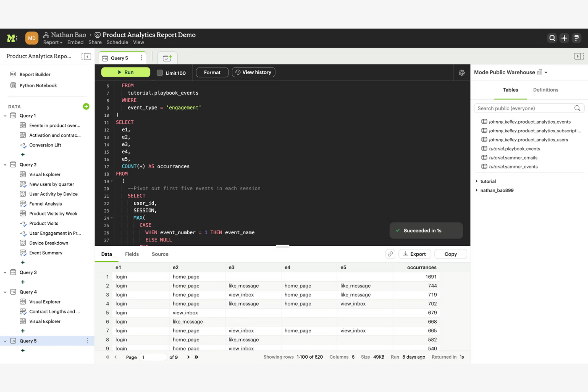This screenshot has width=588, height=392.
Task: Switch to the Definitions tab
Action: click(545, 90)
